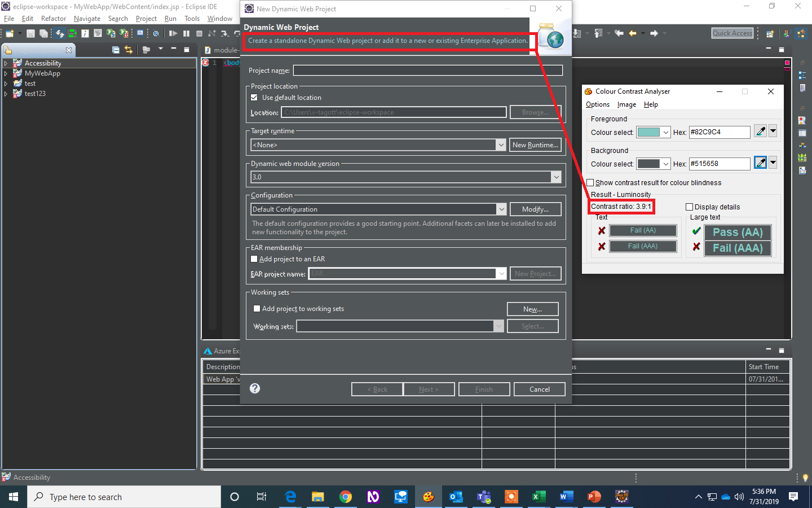Open the Options menu in Colour Contrast Analyser
Screen dimensions: 812x508
[x=598, y=104]
